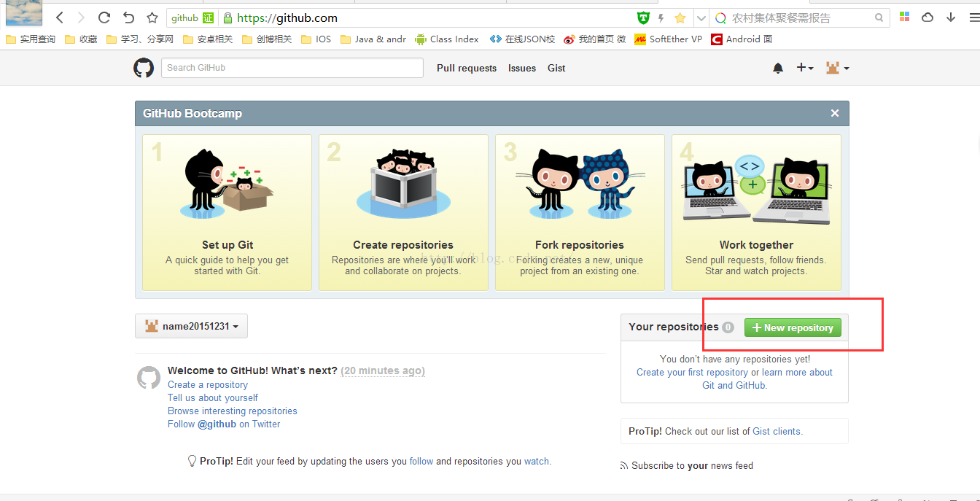Click the Your repositories heading

coord(674,327)
